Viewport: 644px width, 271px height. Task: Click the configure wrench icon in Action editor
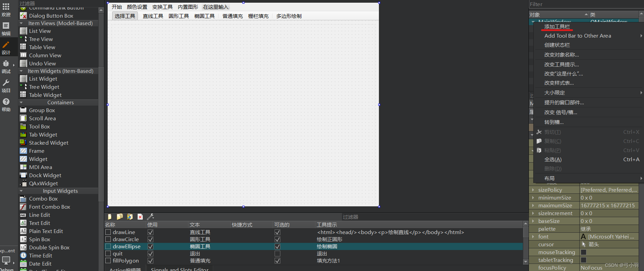(150, 216)
